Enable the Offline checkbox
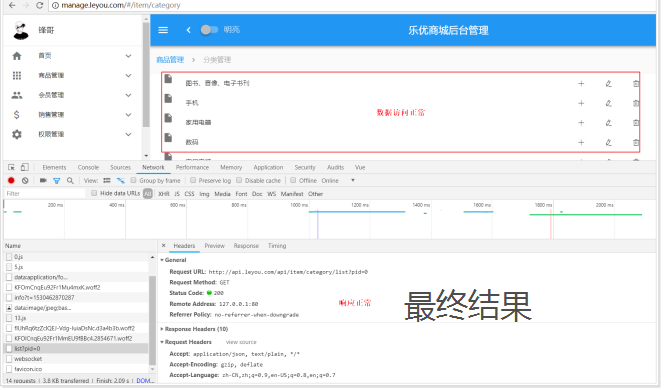 (x=293, y=180)
